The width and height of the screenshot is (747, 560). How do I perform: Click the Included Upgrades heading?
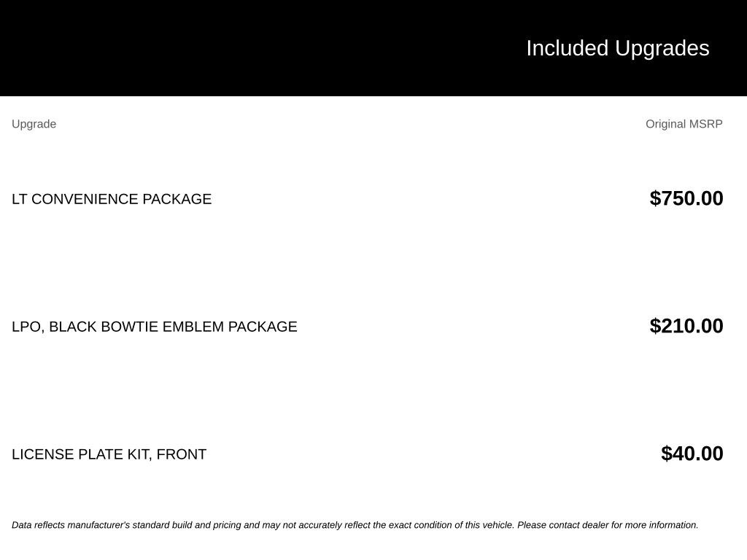tap(617, 48)
